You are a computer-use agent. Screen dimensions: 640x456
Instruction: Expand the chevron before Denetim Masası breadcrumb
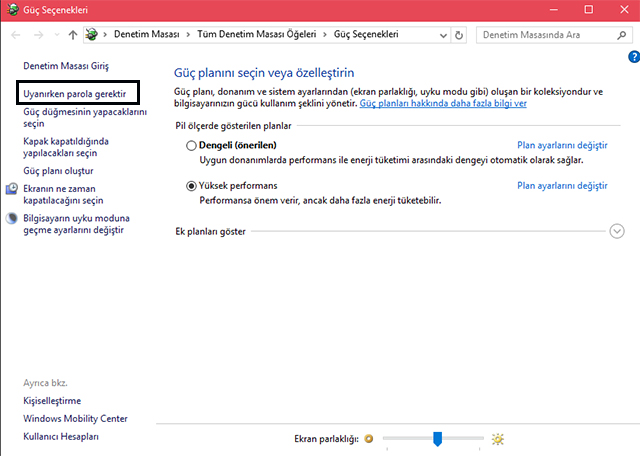tap(105, 35)
